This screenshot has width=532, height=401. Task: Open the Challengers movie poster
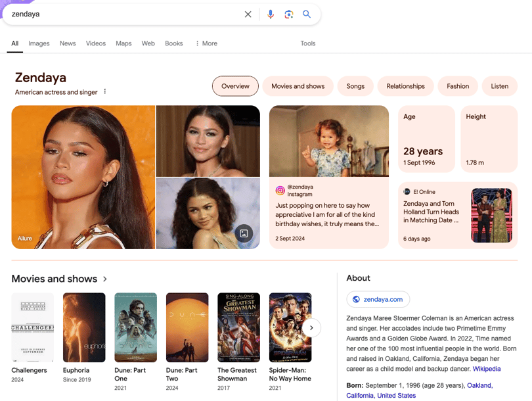pyautogui.click(x=33, y=327)
